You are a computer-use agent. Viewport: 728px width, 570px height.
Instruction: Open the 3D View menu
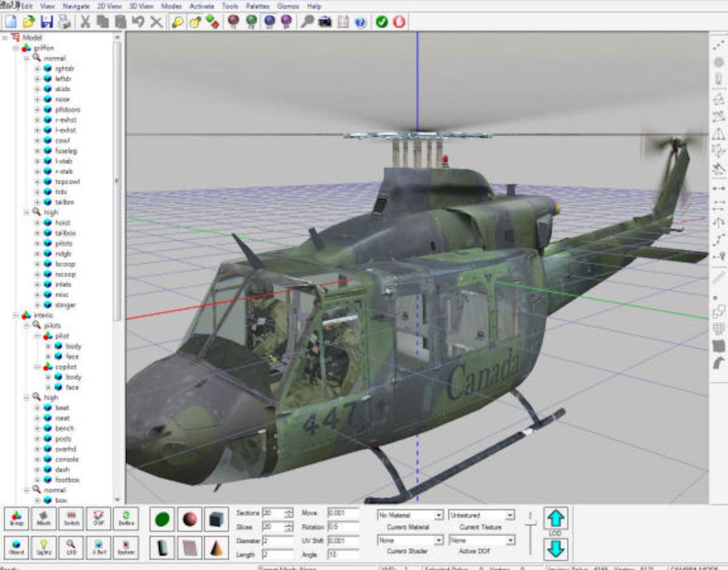(x=141, y=6)
